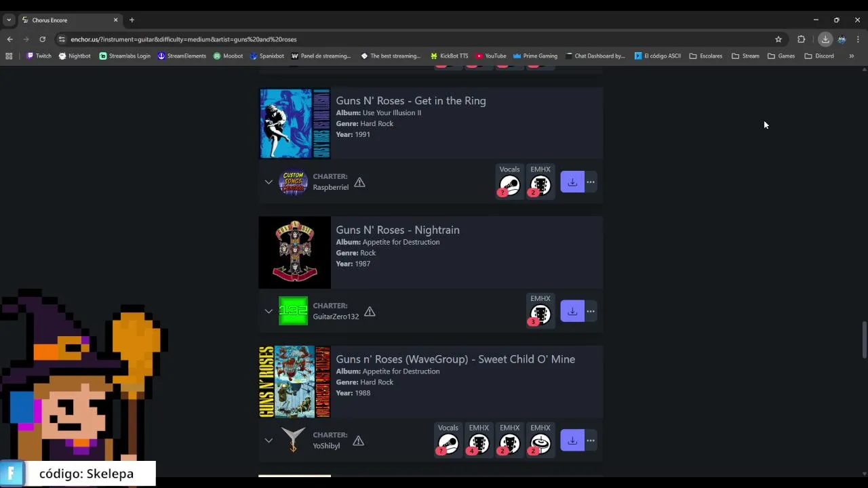Open the Stream bookmarks folder
The image size is (868, 488).
(745, 56)
